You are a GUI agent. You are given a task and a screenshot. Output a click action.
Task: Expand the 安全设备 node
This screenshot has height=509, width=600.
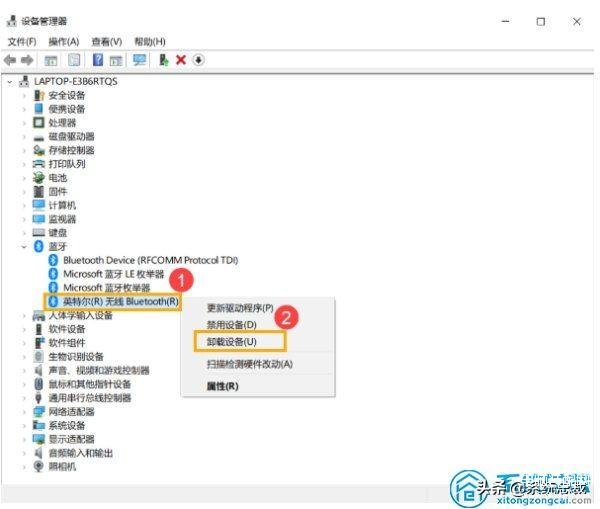tap(24, 95)
